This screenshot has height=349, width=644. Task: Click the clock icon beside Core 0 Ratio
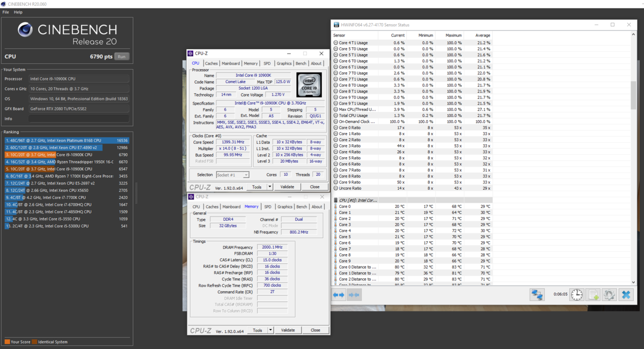pos(336,128)
